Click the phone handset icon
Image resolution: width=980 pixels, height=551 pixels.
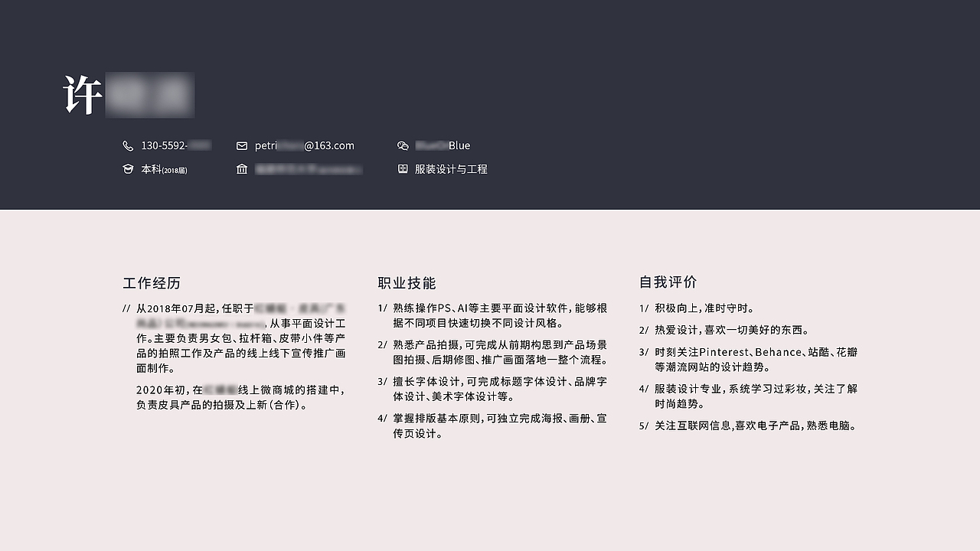pos(128,145)
